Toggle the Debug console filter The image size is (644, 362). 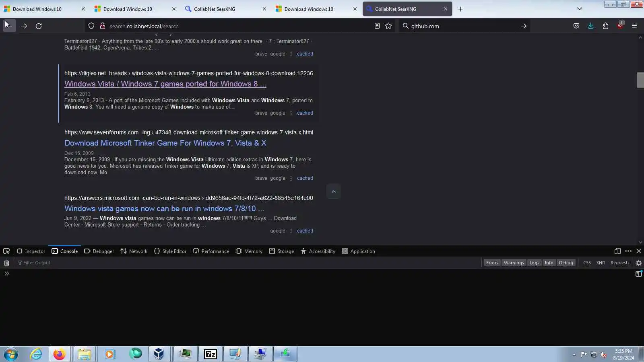566,263
